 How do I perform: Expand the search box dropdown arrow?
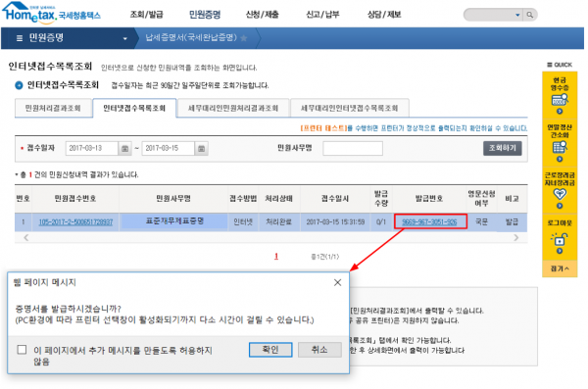(x=517, y=15)
